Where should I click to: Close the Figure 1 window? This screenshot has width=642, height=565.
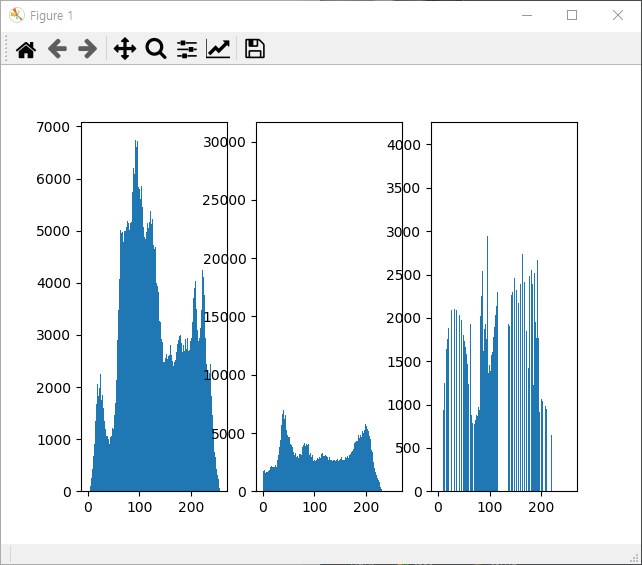tap(618, 15)
